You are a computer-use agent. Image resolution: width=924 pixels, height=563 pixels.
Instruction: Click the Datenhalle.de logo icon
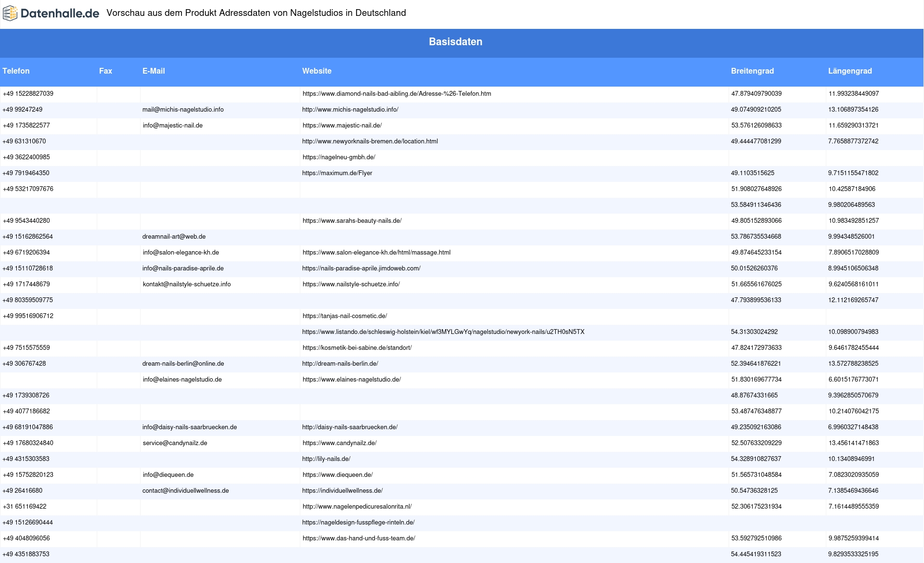(10, 13)
